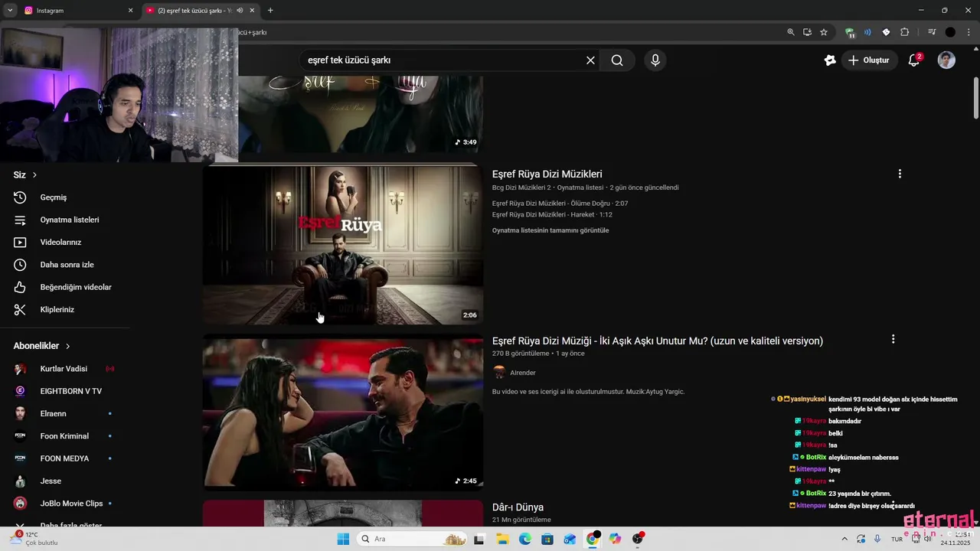Open Microsoft Edge from taskbar
980x551 pixels.
524,539
